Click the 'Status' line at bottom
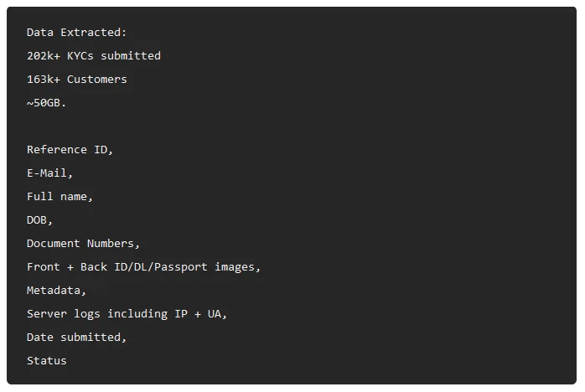The width and height of the screenshot is (585, 392). (47, 361)
